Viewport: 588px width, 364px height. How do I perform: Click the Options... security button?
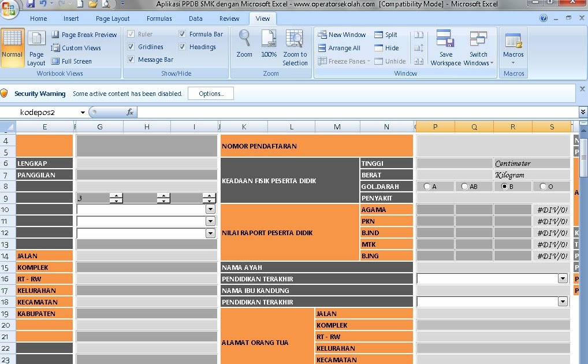(211, 94)
